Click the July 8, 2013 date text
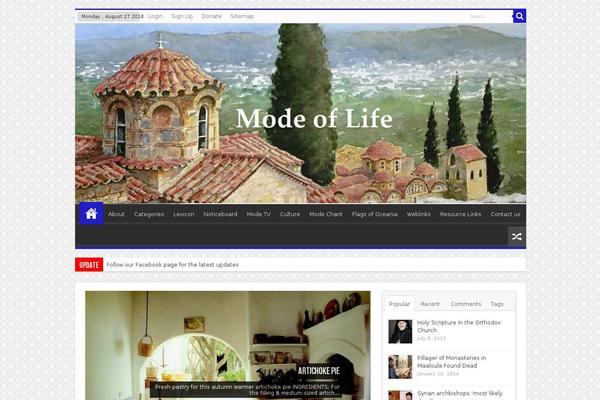The image size is (600, 400). point(431,338)
